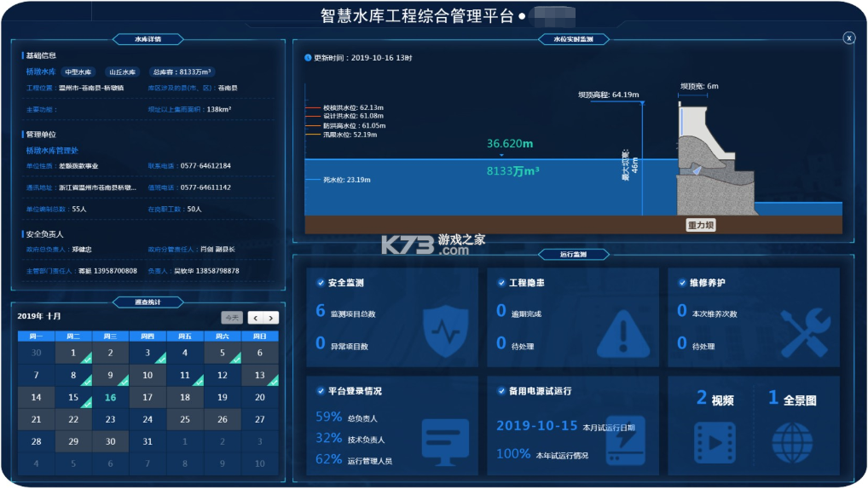Select the 巡查统计 panel tab
Image resolution: width=868 pixels, height=489 pixels.
tap(148, 302)
